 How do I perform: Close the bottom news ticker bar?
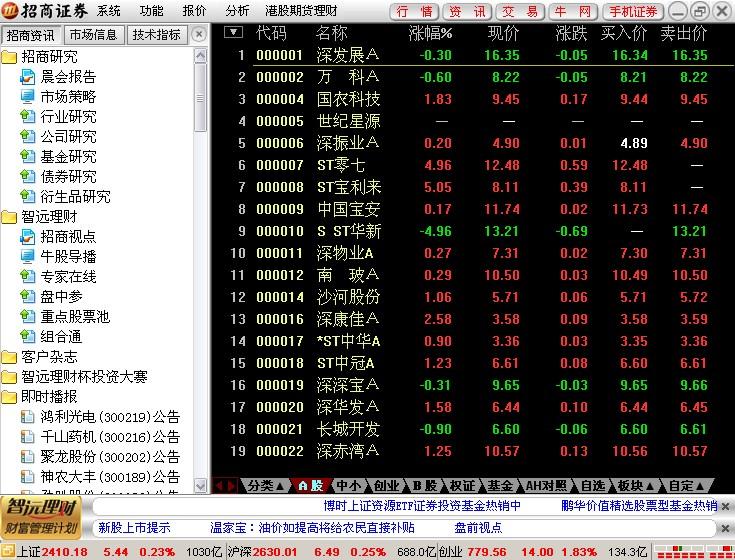pyautogui.click(x=725, y=528)
